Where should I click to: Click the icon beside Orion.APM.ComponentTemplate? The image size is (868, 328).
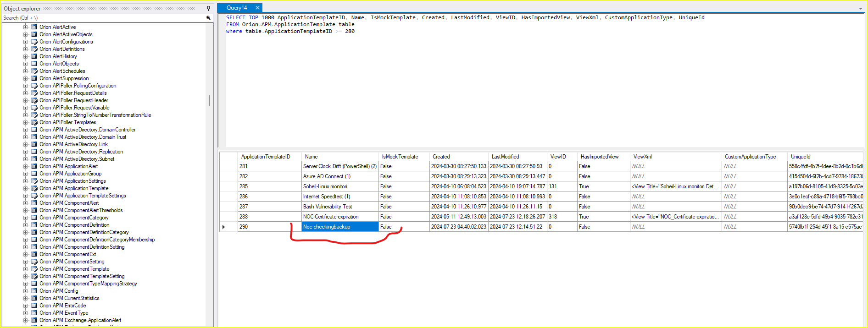pyautogui.click(x=34, y=269)
